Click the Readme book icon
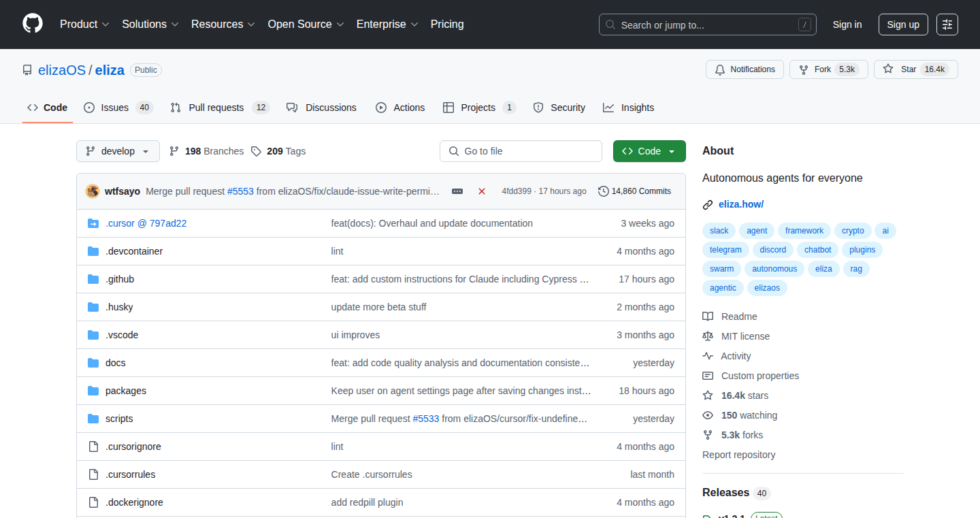980x518 pixels. click(x=708, y=317)
